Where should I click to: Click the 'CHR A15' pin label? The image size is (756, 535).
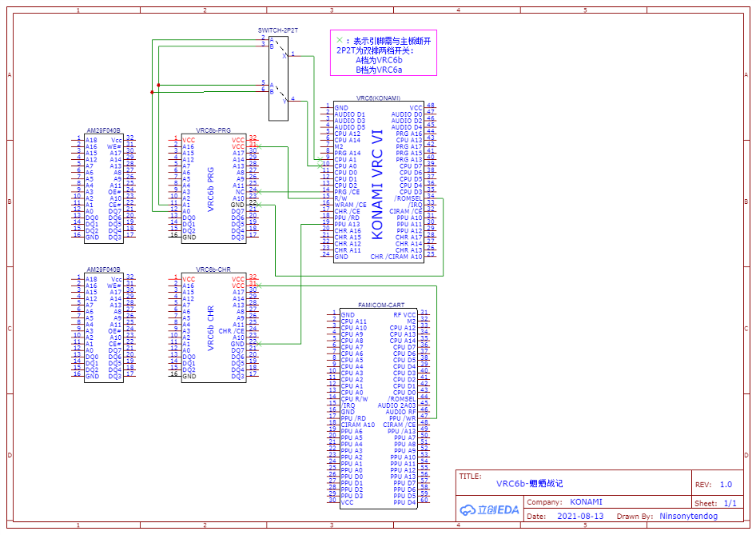click(x=348, y=238)
